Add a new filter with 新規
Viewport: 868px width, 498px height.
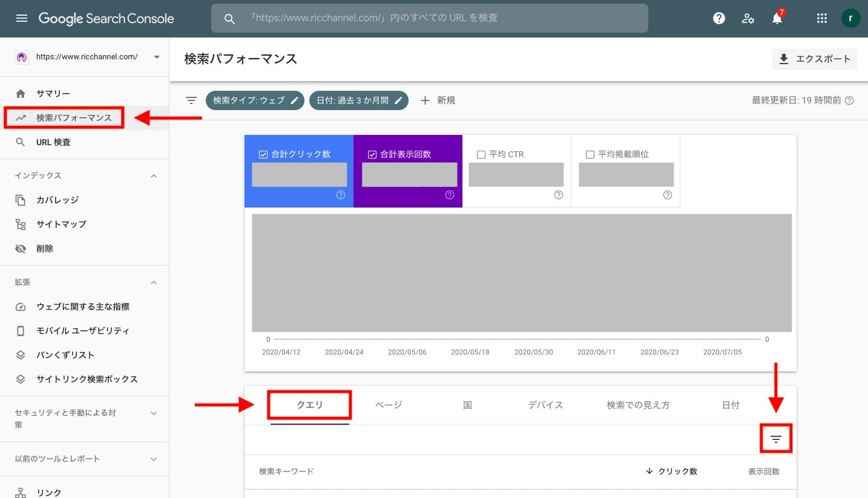(x=438, y=100)
